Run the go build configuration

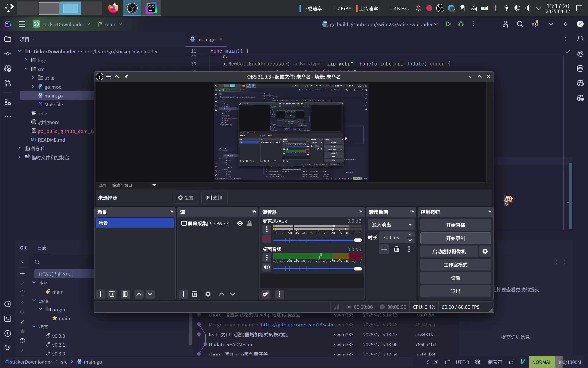[x=448, y=24]
